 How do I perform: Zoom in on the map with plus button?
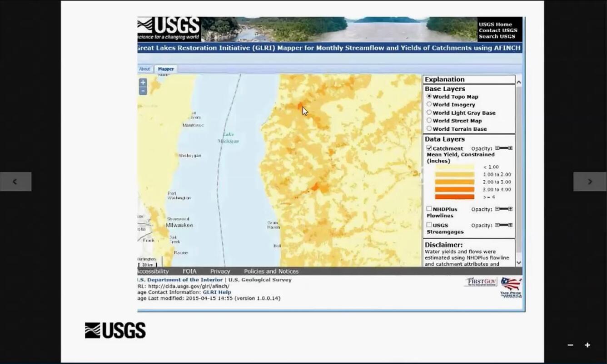pos(143,83)
